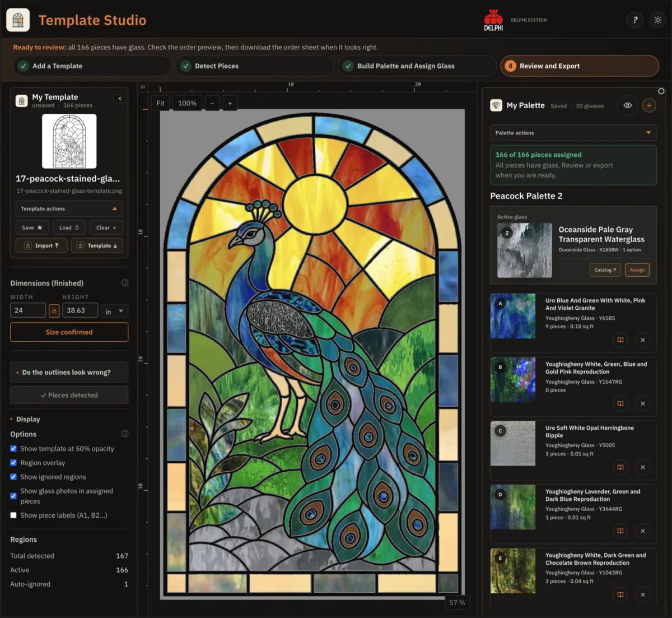Open the units dropdown showing in

click(114, 311)
